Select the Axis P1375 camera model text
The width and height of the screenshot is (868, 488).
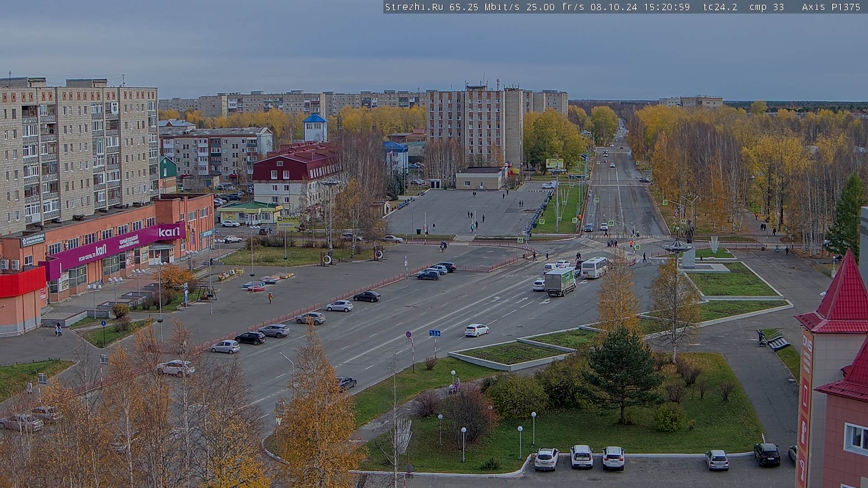pyautogui.click(x=831, y=7)
